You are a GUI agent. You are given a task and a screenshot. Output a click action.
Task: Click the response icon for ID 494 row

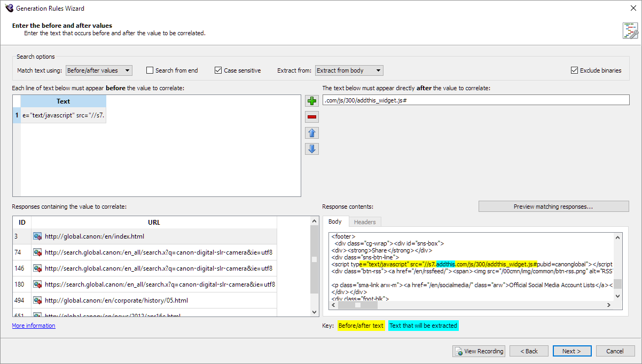pyautogui.click(x=37, y=300)
